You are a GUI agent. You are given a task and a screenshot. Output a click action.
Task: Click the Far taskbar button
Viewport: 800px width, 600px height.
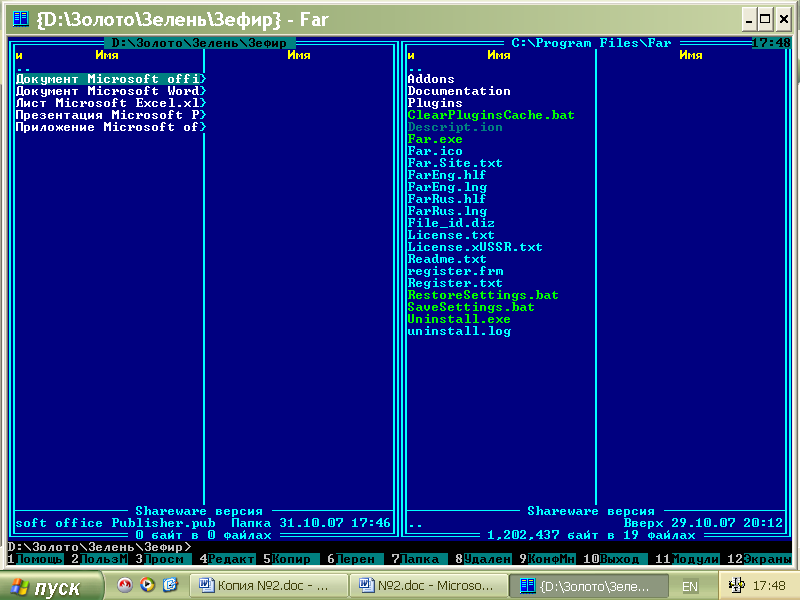click(589, 585)
